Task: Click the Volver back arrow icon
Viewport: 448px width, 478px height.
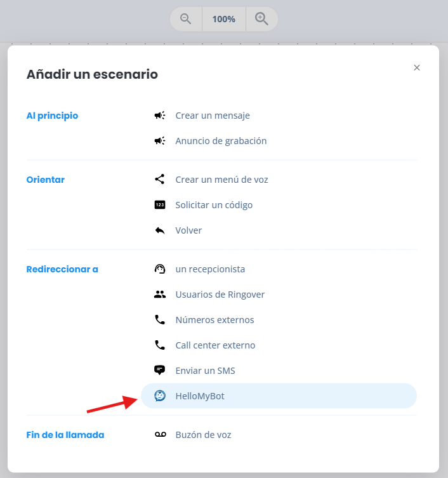Action: pyautogui.click(x=160, y=230)
